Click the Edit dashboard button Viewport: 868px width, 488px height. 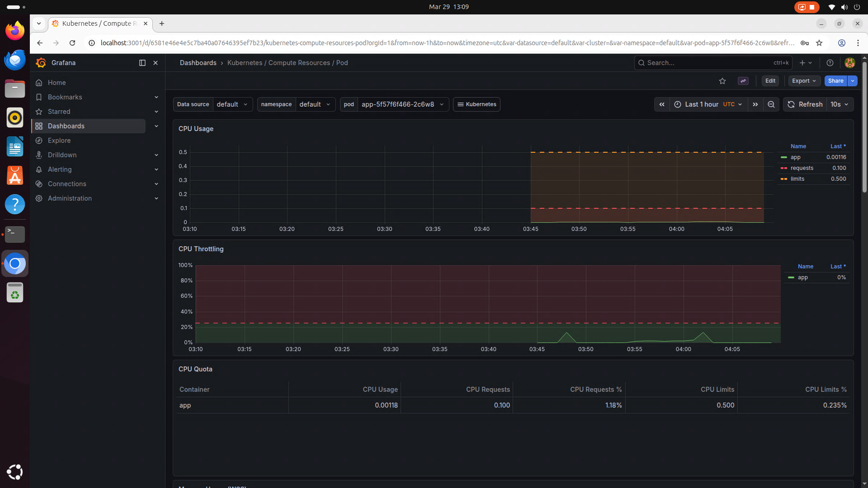(770, 81)
